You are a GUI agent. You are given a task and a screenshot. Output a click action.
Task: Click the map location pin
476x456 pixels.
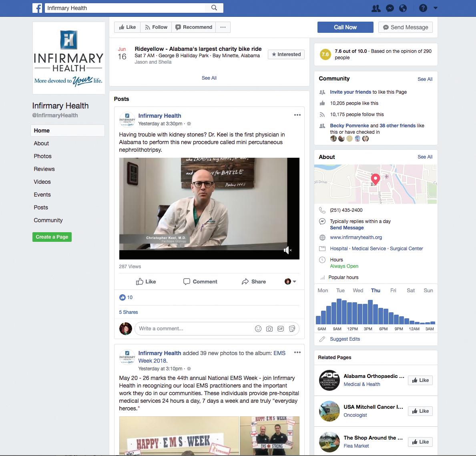click(375, 179)
